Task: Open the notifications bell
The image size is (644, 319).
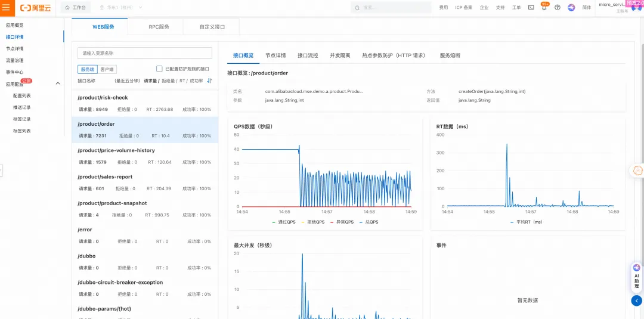Action: (544, 7)
